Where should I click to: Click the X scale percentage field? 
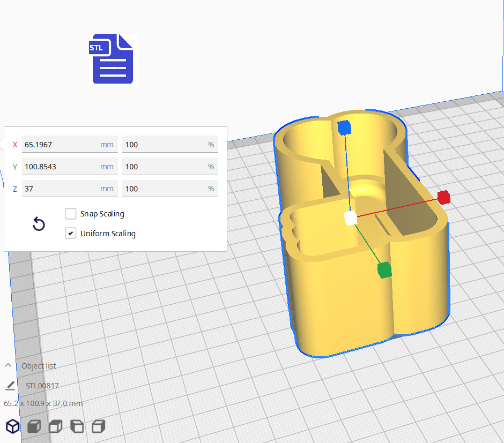click(164, 145)
